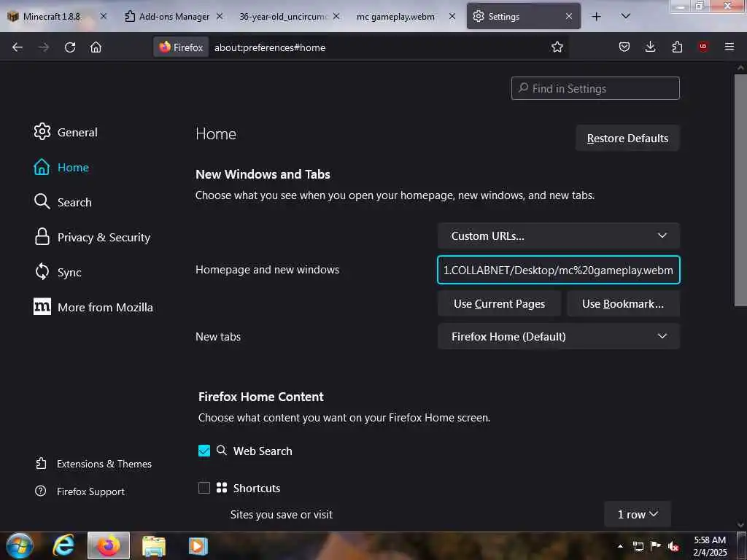Click the settings page scrollbar
This screenshot has width=747, height=560.
pos(740,190)
